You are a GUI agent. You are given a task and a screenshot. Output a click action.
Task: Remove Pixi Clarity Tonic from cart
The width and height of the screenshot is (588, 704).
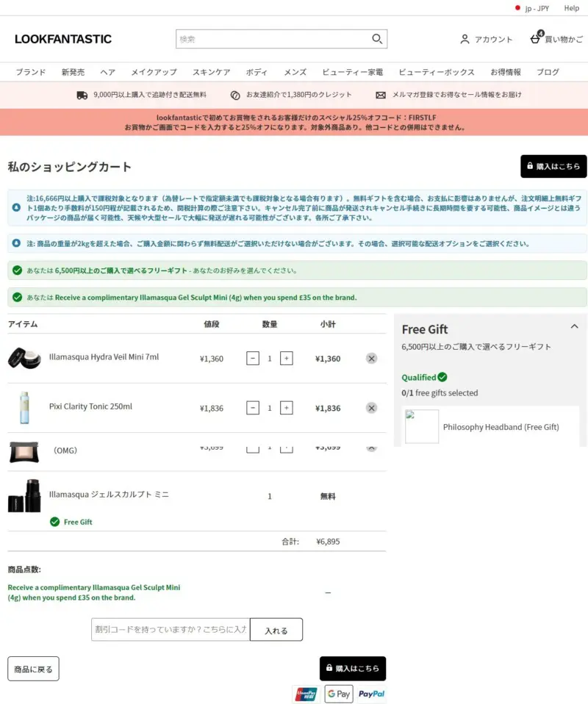[371, 408]
